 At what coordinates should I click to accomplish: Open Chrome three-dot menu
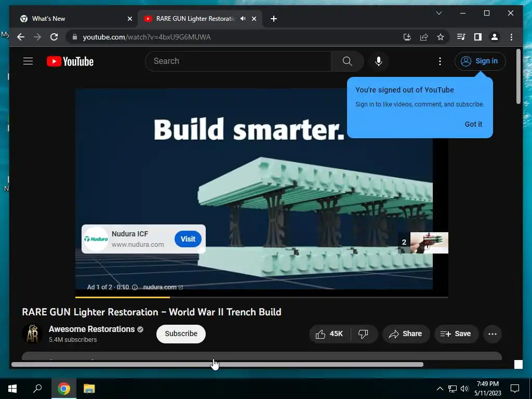pyautogui.click(x=511, y=37)
